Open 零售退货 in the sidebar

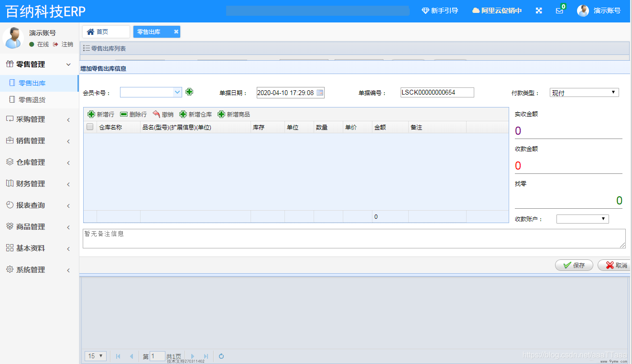(32, 100)
